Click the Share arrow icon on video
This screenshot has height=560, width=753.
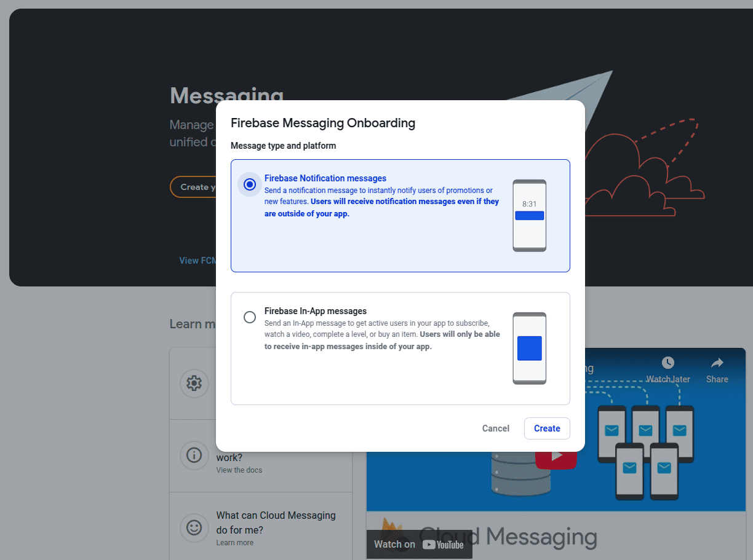(717, 363)
